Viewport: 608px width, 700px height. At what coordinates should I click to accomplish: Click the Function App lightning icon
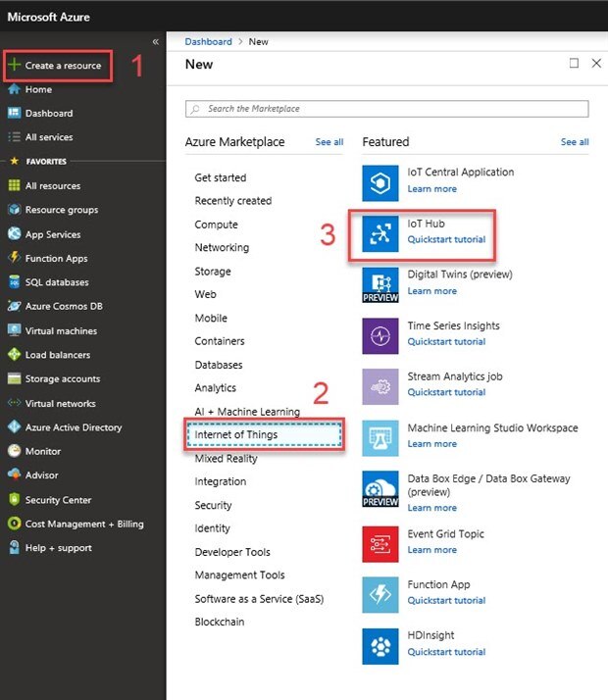(380, 594)
